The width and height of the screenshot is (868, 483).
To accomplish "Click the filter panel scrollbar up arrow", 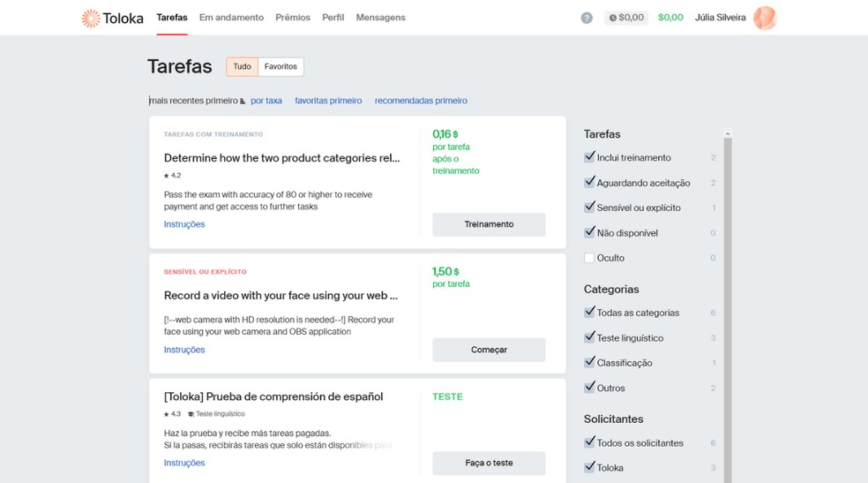I will click(728, 133).
